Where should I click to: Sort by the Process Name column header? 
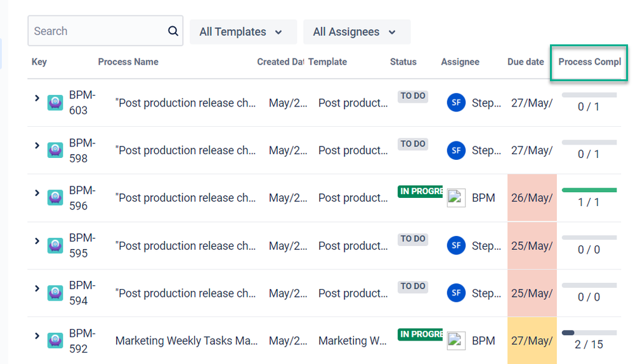click(x=128, y=62)
